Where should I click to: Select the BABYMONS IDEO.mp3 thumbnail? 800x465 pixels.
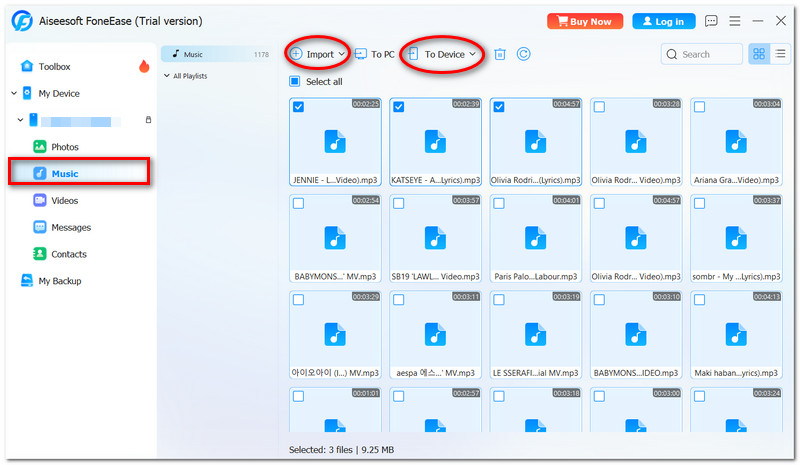[636, 335]
